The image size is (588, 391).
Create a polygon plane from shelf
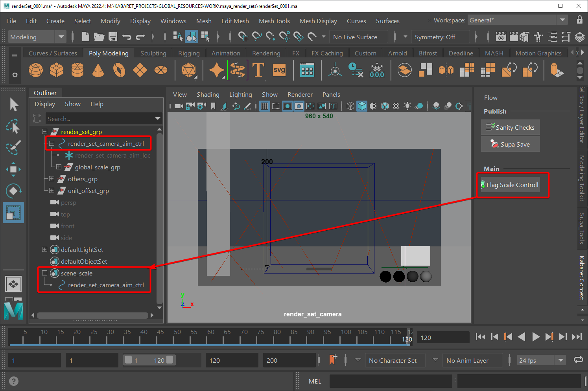pos(140,70)
